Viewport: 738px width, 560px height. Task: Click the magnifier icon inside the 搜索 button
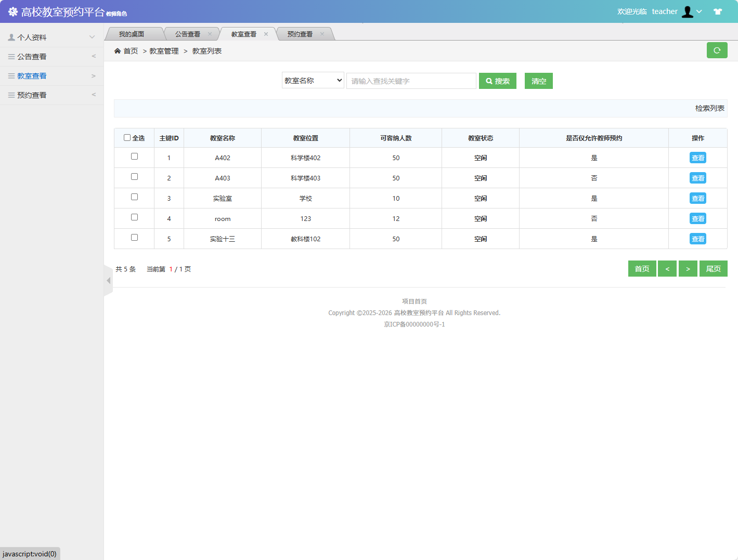pos(488,81)
